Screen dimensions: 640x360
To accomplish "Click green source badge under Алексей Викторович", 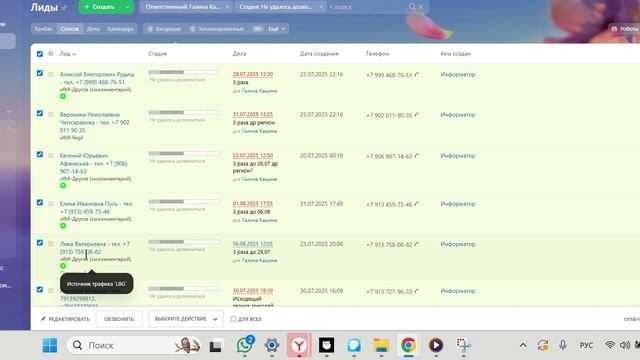I will point(63,96).
